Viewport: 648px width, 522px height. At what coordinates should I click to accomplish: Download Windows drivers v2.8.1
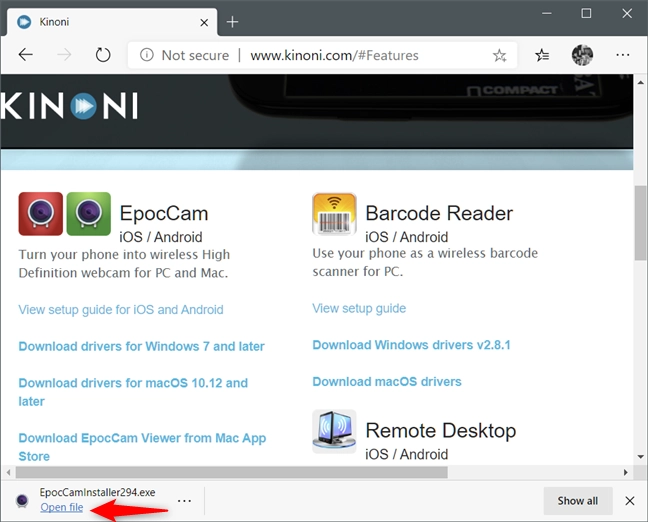[411, 345]
